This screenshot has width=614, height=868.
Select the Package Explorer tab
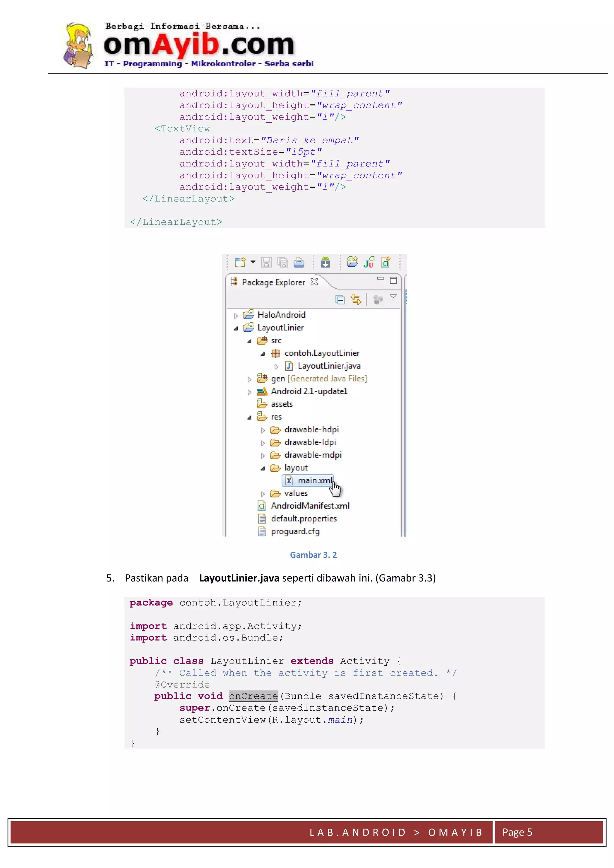coord(273,282)
